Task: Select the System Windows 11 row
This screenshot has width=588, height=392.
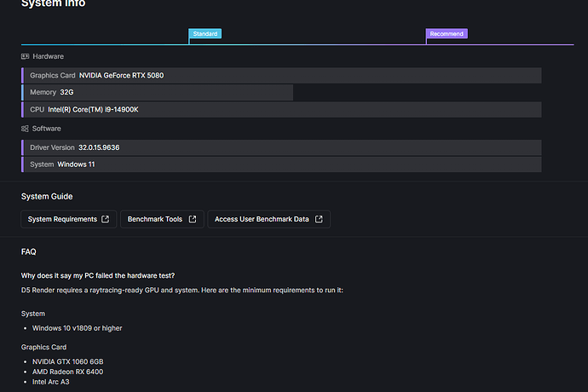Action: coord(281,164)
